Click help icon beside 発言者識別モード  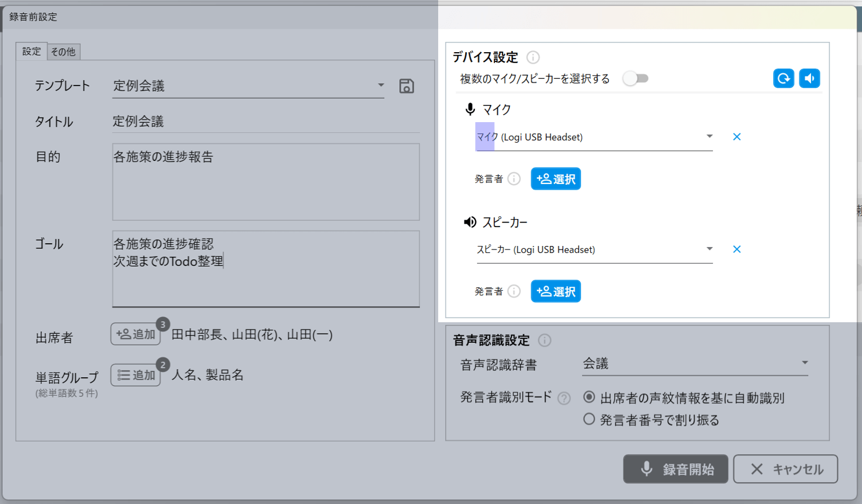pyautogui.click(x=564, y=398)
